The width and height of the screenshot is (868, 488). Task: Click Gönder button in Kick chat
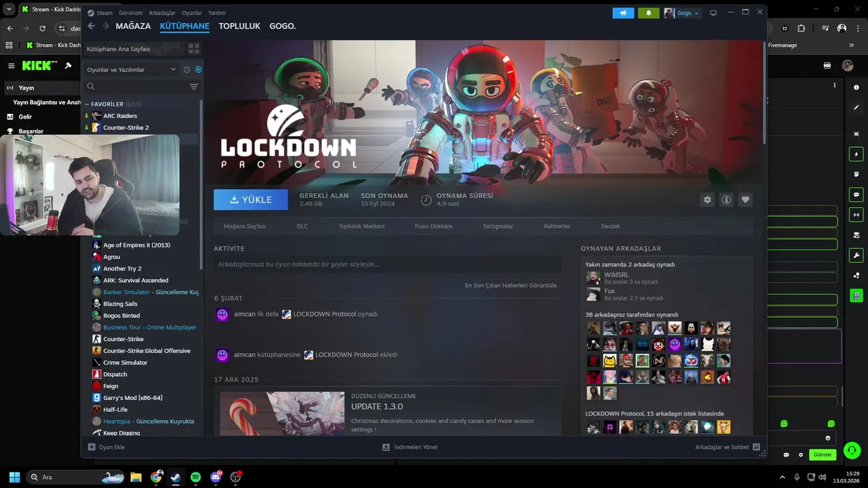(x=823, y=455)
